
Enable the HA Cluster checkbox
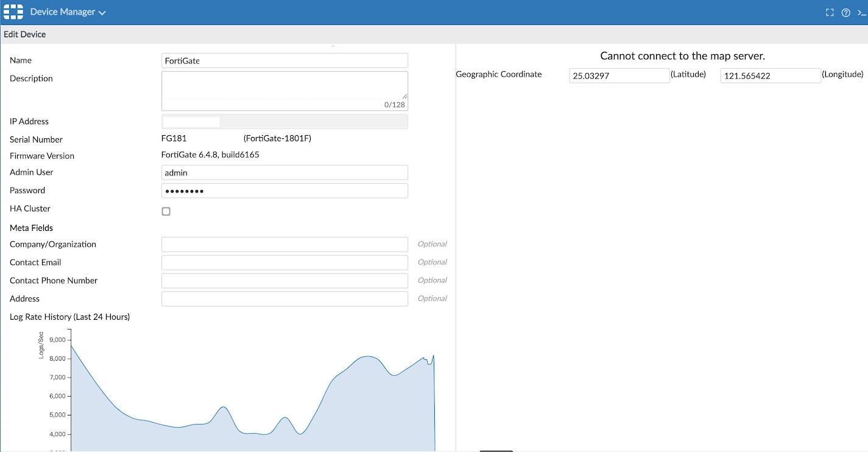pyautogui.click(x=166, y=211)
